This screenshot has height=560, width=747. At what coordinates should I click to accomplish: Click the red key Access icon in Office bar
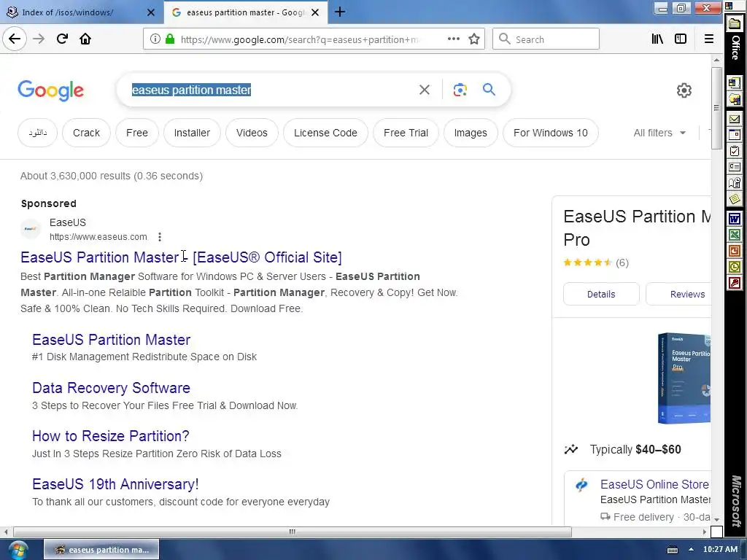pyautogui.click(x=735, y=284)
